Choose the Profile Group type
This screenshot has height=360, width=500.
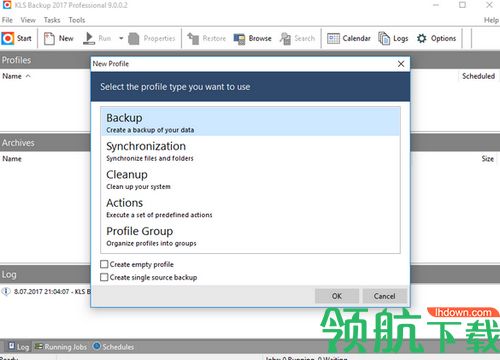click(x=250, y=235)
